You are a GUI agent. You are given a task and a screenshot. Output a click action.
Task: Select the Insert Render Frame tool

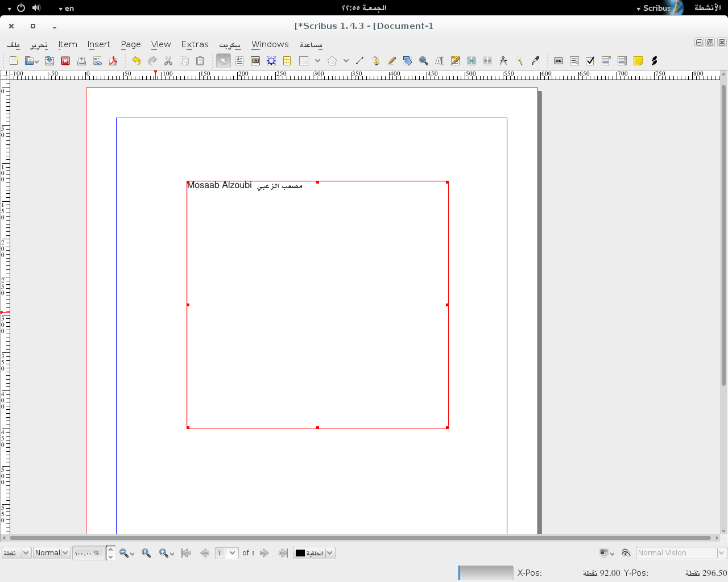(271, 61)
